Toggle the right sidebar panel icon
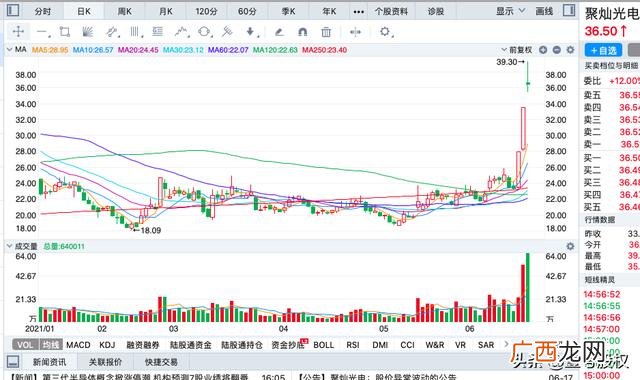Image resolution: width=640 pixels, height=380 pixels. 569,10
